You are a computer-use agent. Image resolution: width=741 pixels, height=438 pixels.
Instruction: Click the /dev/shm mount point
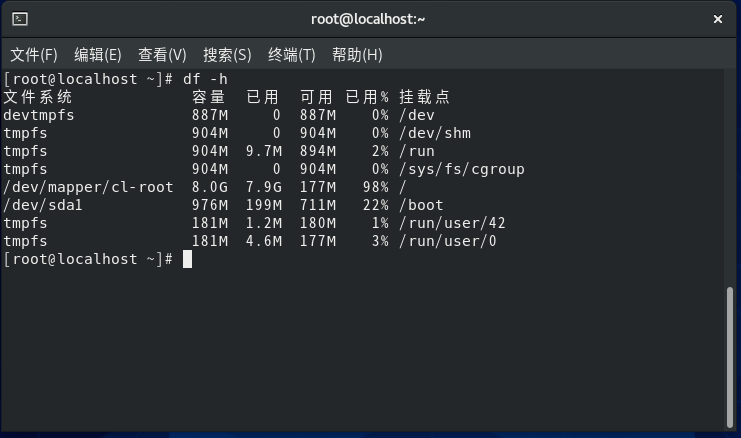tap(435, 133)
